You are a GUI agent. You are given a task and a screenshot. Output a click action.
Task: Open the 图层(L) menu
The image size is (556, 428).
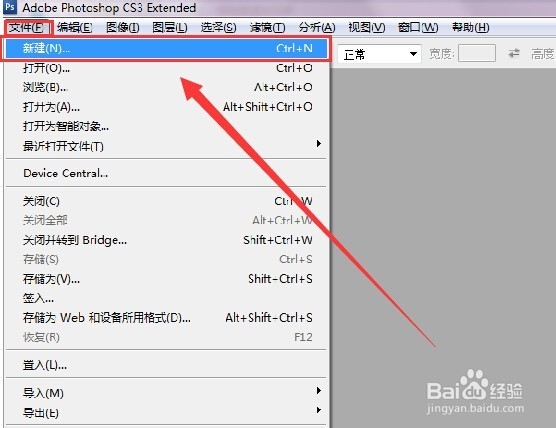click(170, 27)
